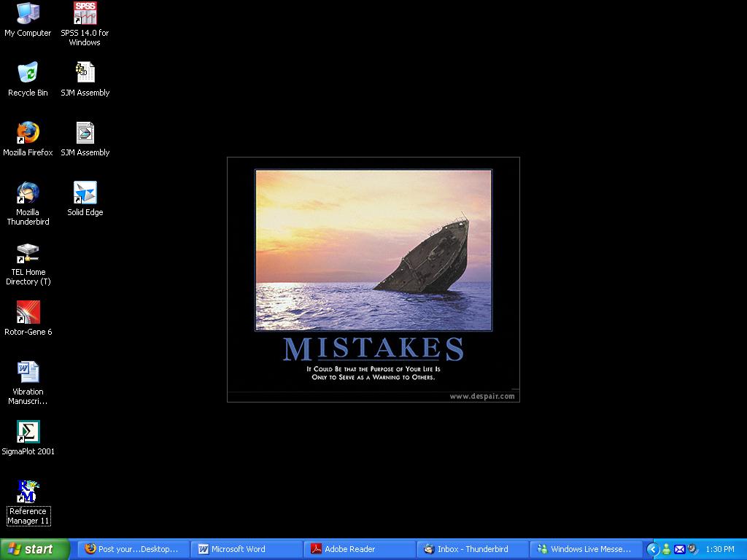Viewport: 747px width, 560px height.
Task: Select the Rotor-Gene 6 shortcut
Action: click(28, 319)
